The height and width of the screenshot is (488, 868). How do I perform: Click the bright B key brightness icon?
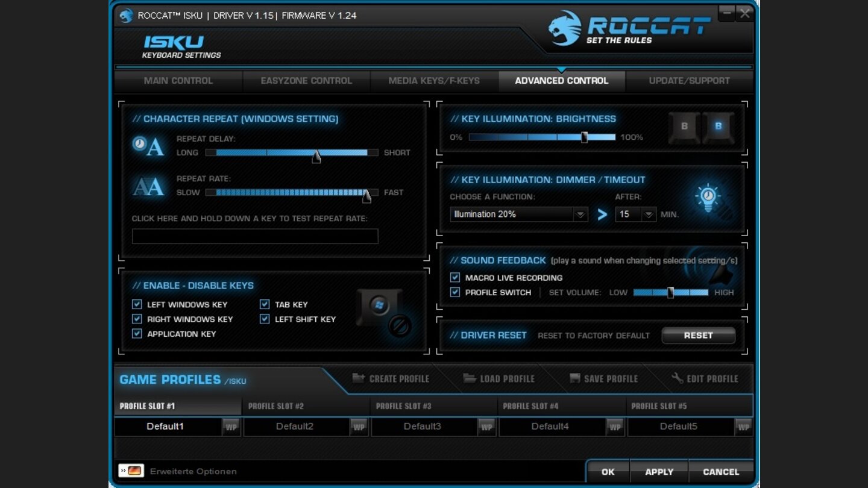pos(718,127)
